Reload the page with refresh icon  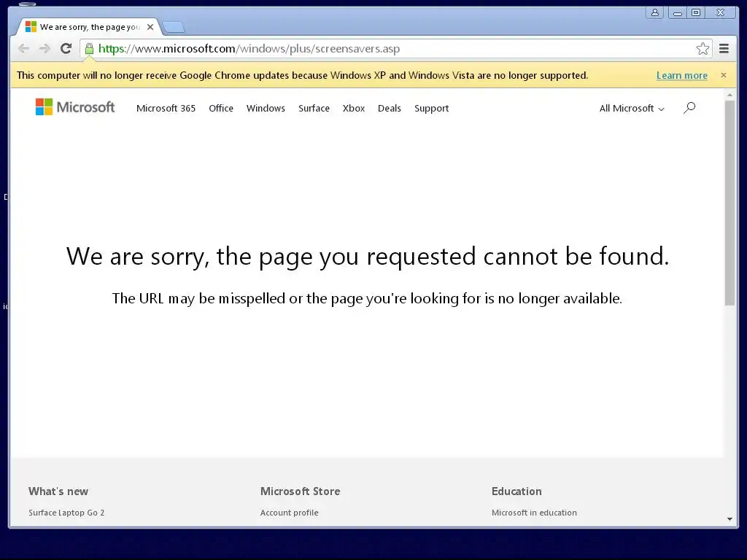[x=66, y=49]
